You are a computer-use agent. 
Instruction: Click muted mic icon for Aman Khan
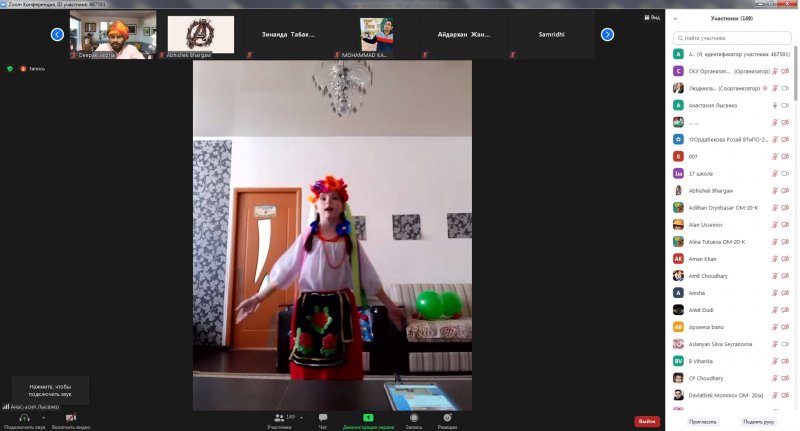(x=775, y=259)
